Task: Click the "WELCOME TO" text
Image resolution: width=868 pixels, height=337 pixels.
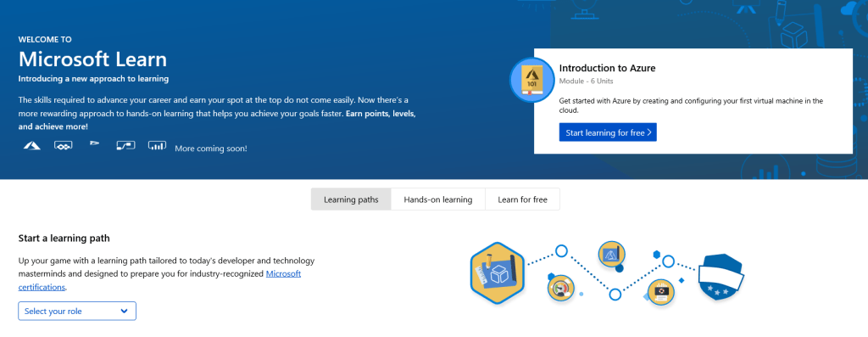Action: click(45, 39)
